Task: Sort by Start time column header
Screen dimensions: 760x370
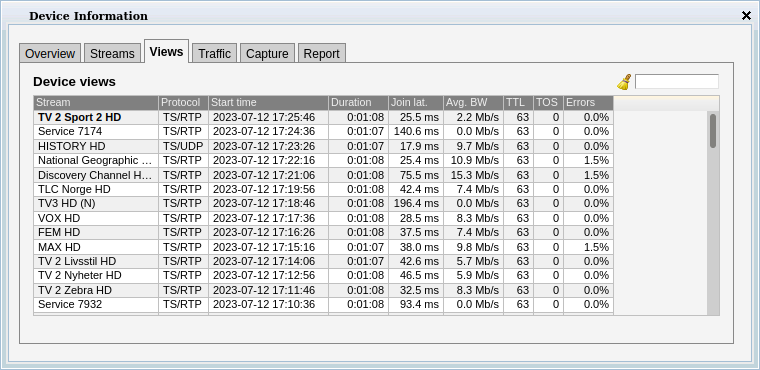Action: pyautogui.click(x=269, y=103)
